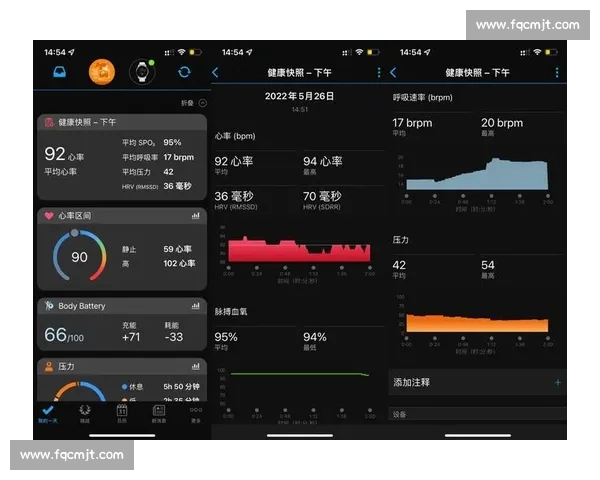Open the connected watch device icon
Viewport: 600px width, 480px height.
[x=142, y=72]
